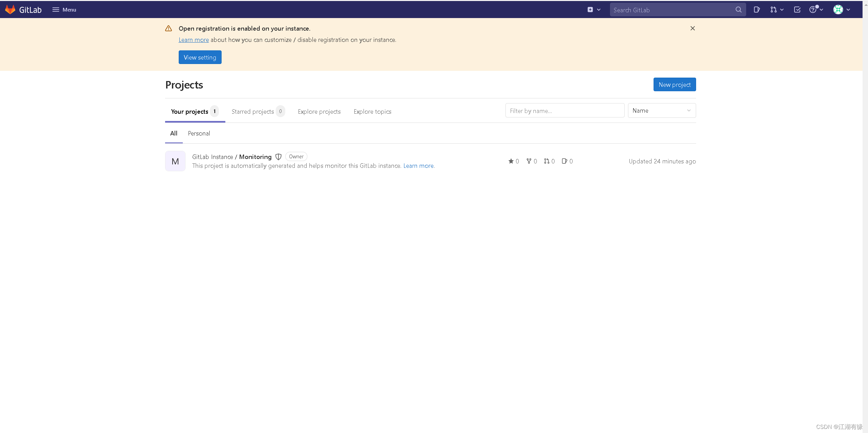
Task: Click the new item plus icon
Action: tap(590, 10)
